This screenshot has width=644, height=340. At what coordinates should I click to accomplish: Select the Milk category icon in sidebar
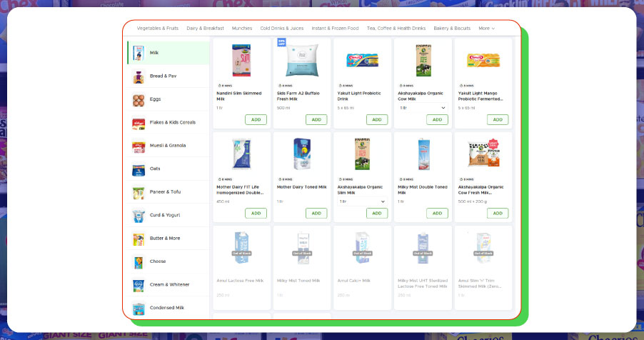pos(139,53)
